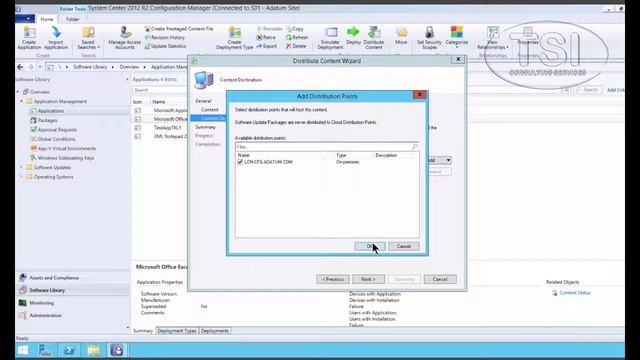Screen dimensions: 640x360
Task: Click the Move ribbon icon
Action: click(401, 36)
